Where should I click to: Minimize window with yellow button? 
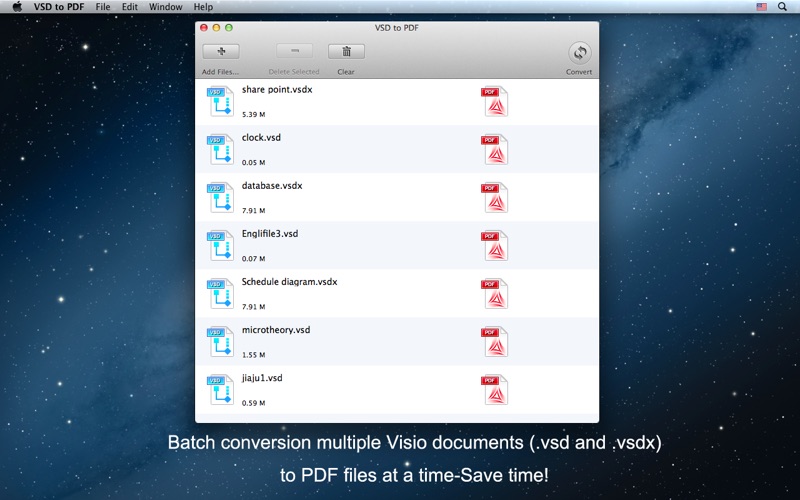(x=216, y=28)
